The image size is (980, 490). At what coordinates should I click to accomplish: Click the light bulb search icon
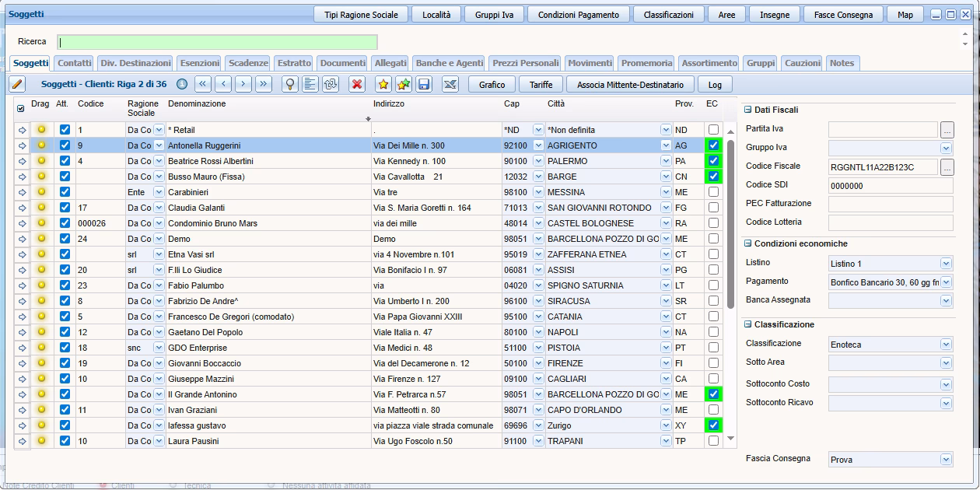(x=290, y=84)
